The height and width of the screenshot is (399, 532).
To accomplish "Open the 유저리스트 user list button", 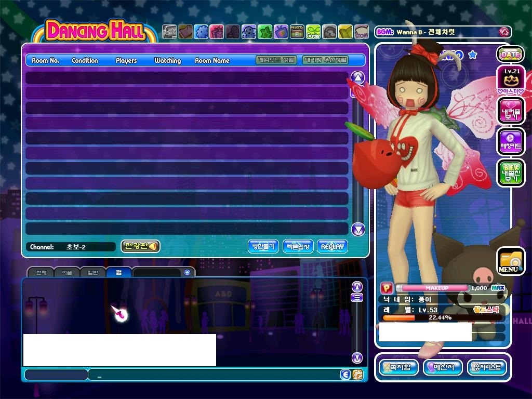I will pyautogui.click(x=487, y=367).
